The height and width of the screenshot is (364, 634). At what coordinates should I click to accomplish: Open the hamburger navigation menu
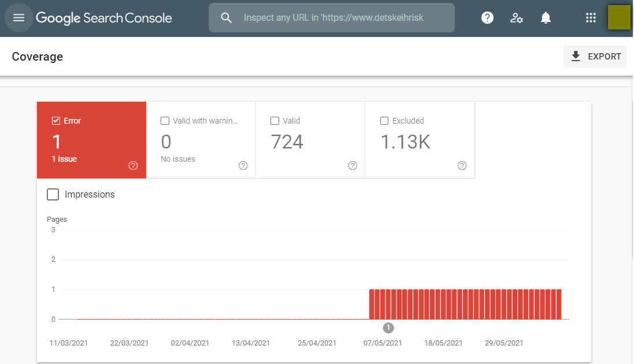18,18
